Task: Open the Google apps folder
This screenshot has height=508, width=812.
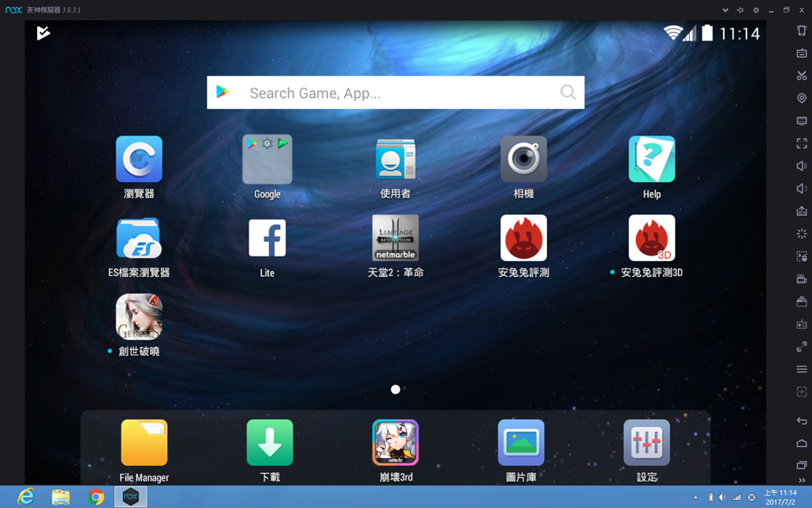Action: point(267,160)
